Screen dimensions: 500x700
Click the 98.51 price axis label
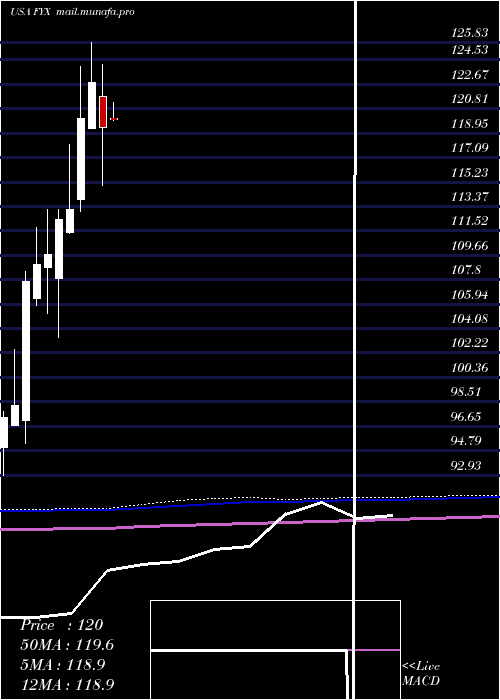click(466, 392)
